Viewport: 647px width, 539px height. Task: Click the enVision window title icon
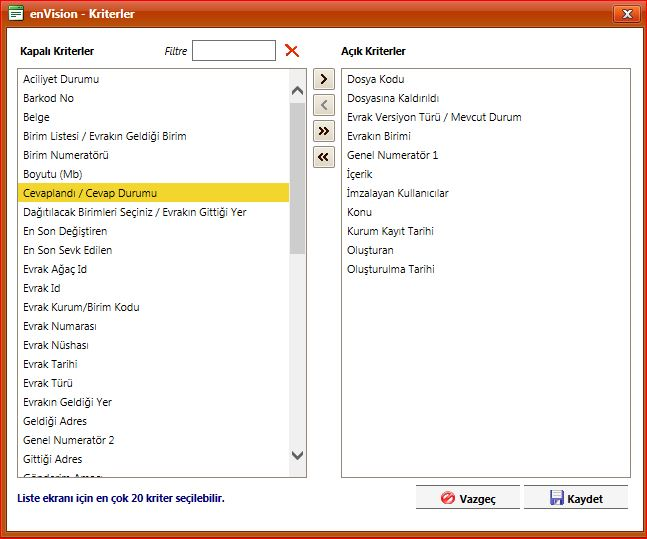pos(16,13)
